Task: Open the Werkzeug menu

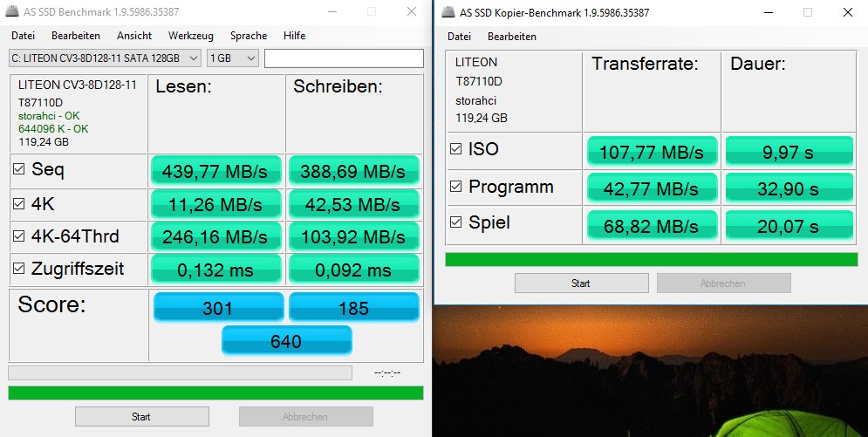Action: point(190,36)
